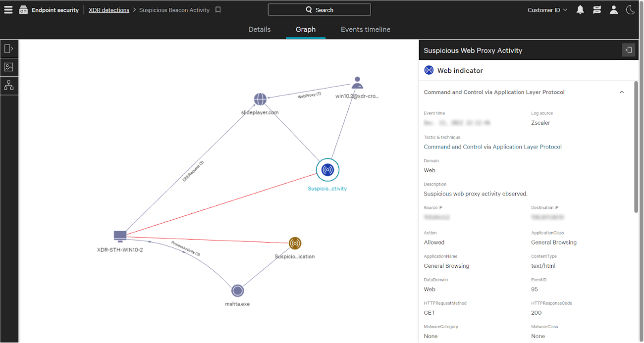Click the Web indicator icon
This screenshot has height=343, width=644.
[429, 70]
